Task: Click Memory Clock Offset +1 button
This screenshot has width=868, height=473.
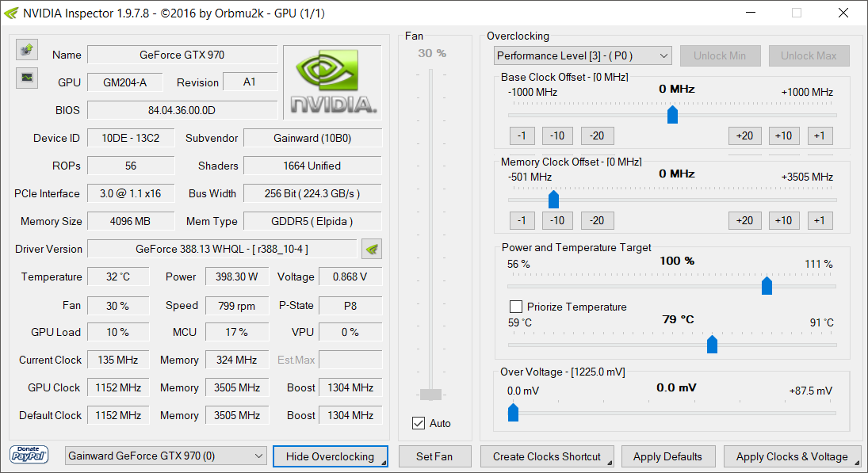Action: (820, 220)
